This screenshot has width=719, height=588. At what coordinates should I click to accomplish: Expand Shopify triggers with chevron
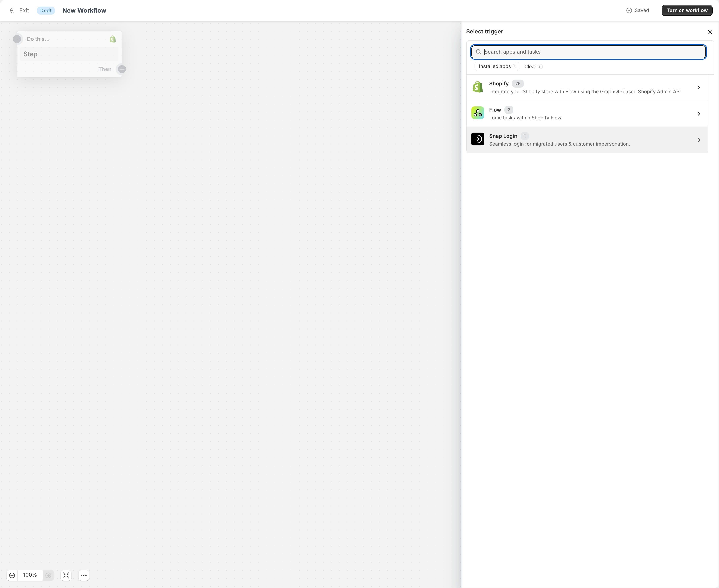(x=699, y=88)
